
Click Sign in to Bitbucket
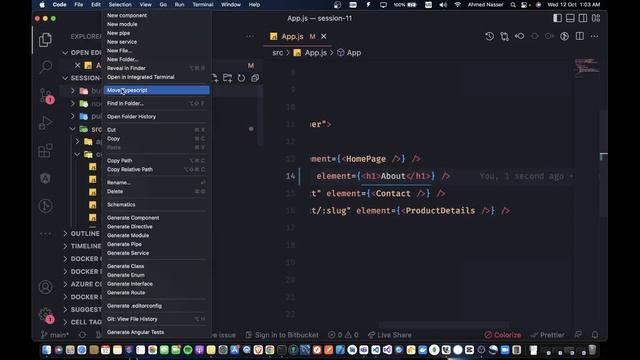click(x=282, y=335)
